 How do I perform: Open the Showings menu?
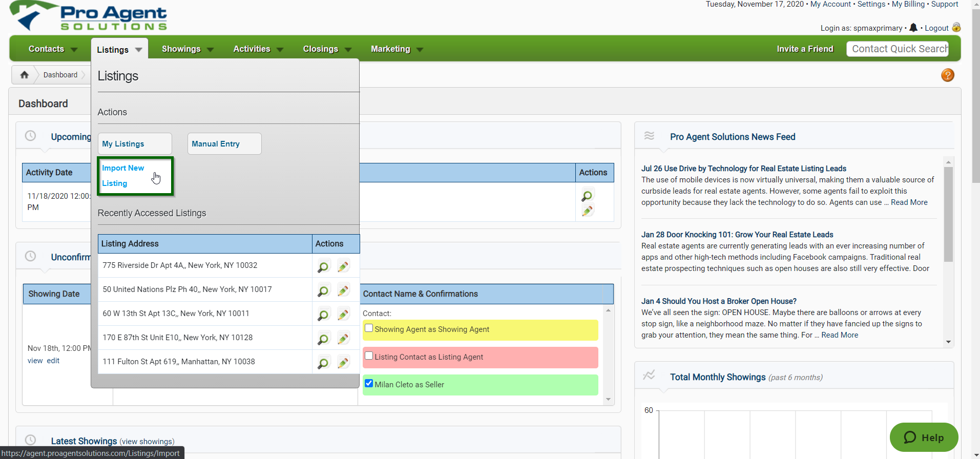[181, 49]
